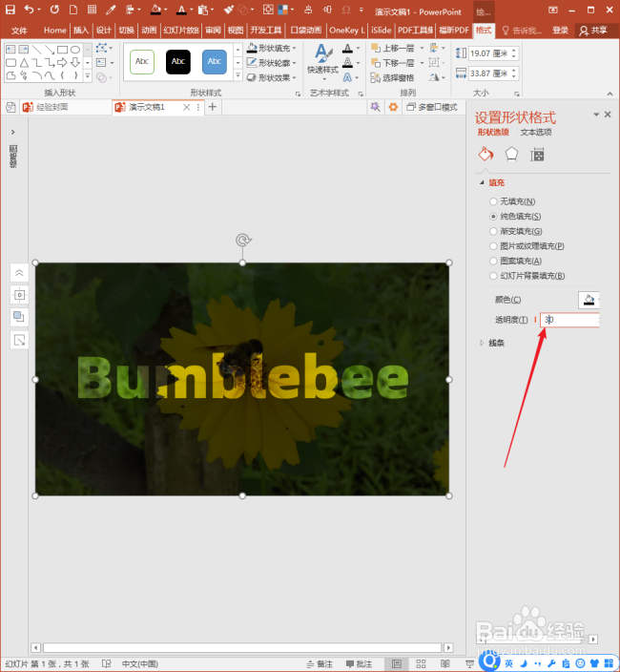Add a new document tab with plus button
The height and width of the screenshot is (672, 620).
213,107
